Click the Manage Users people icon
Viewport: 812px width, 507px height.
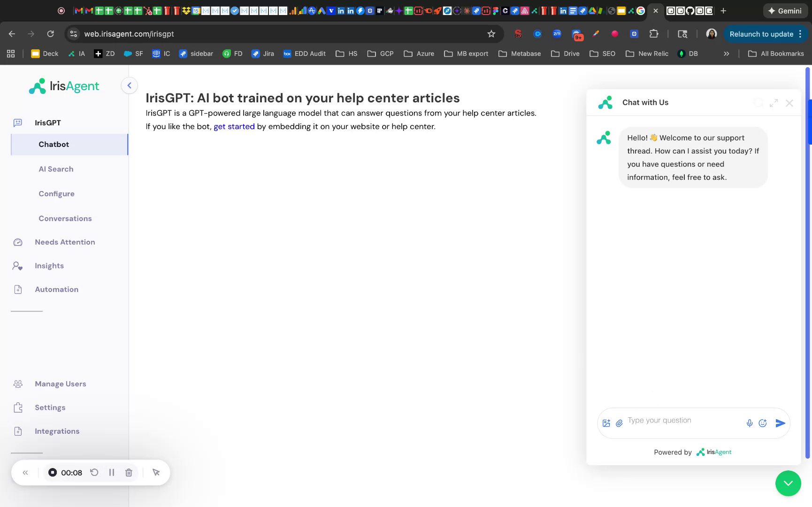click(18, 384)
